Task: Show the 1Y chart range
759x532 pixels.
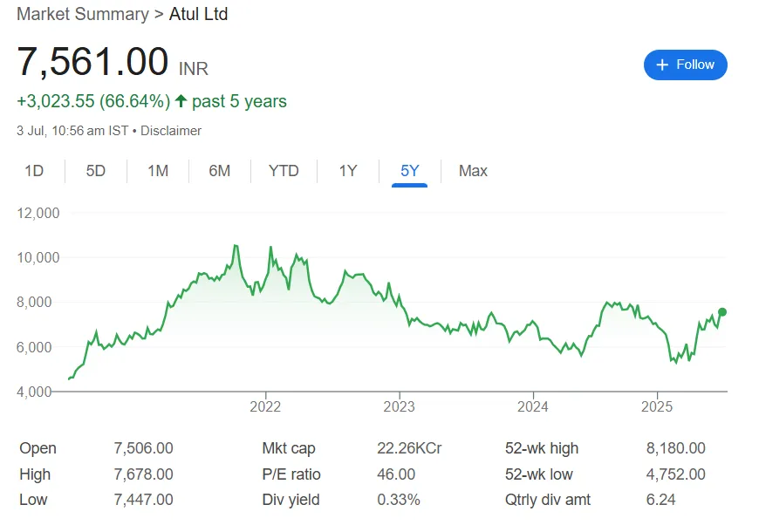Action: pos(347,171)
